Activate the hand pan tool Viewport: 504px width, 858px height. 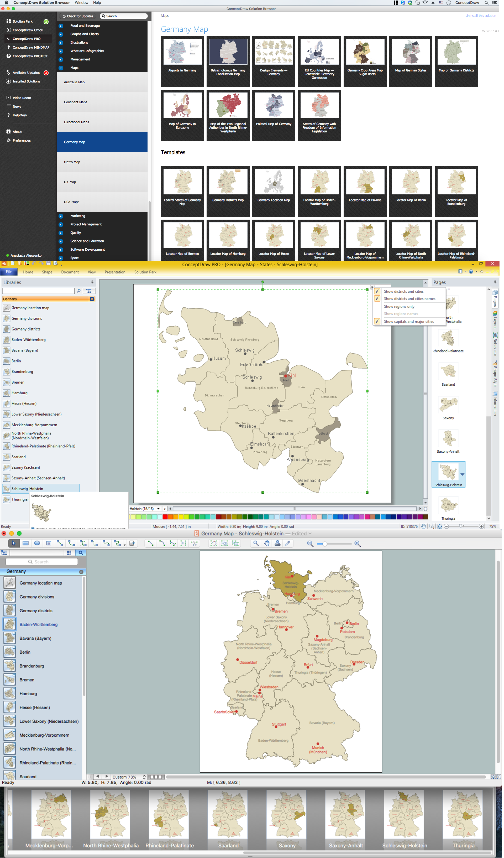pyautogui.click(x=267, y=543)
